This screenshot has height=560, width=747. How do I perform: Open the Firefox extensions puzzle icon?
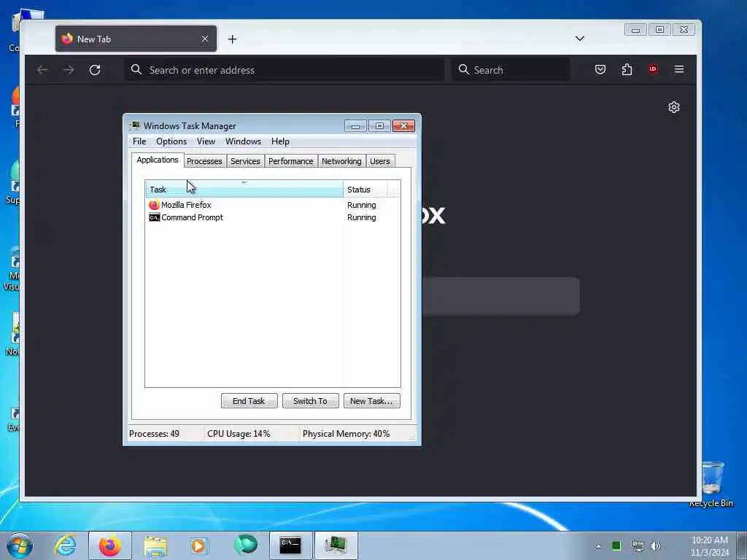tap(627, 69)
